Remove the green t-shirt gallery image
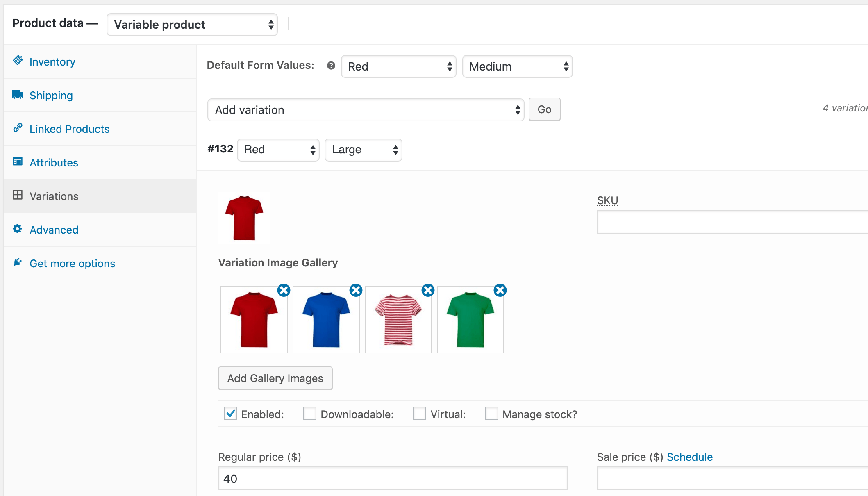868x496 pixels. (x=500, y=290)
